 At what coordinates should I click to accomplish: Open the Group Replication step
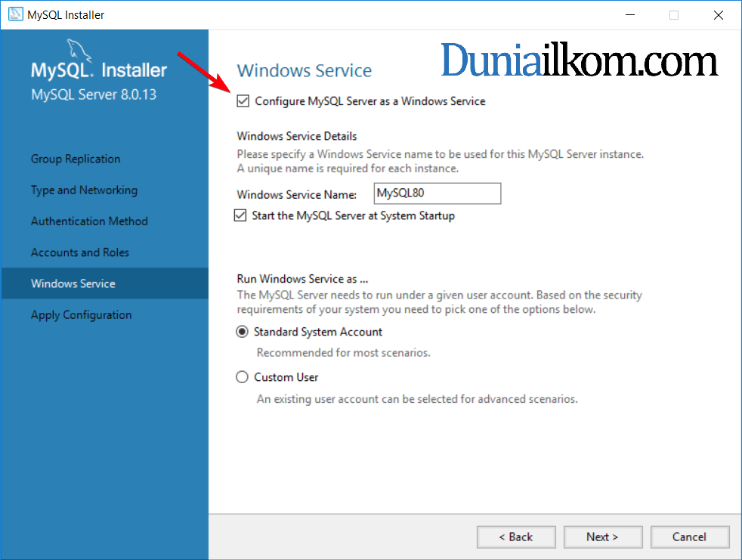coord(76,159)
